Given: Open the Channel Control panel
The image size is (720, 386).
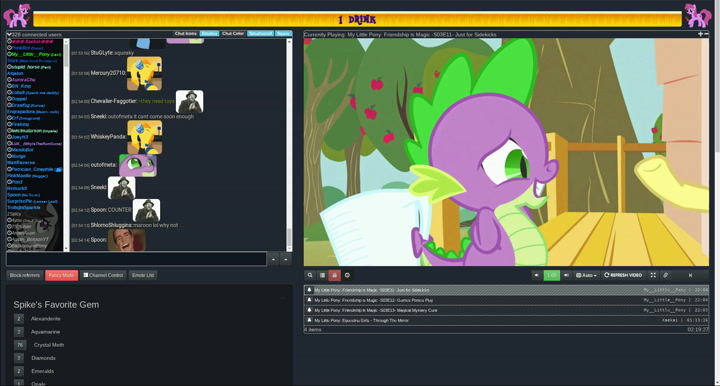Looking at the screenshot, I should 103,275.
